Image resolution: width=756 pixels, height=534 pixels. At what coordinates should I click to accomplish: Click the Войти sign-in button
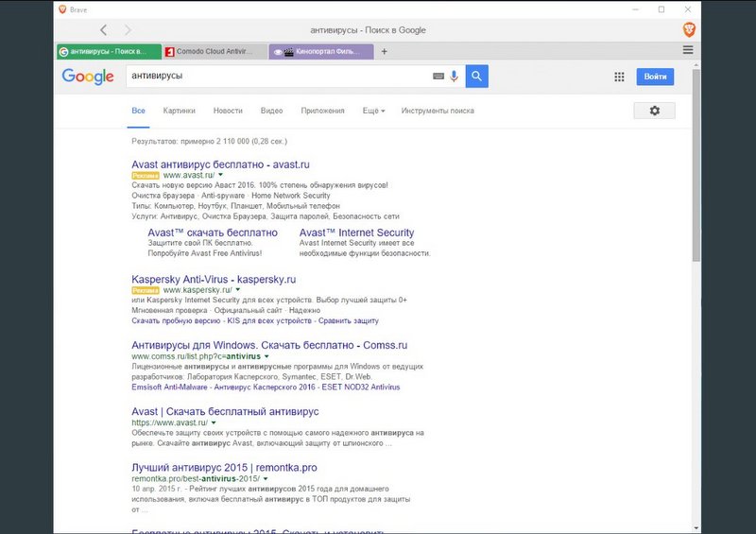click(x=655, y=77)
